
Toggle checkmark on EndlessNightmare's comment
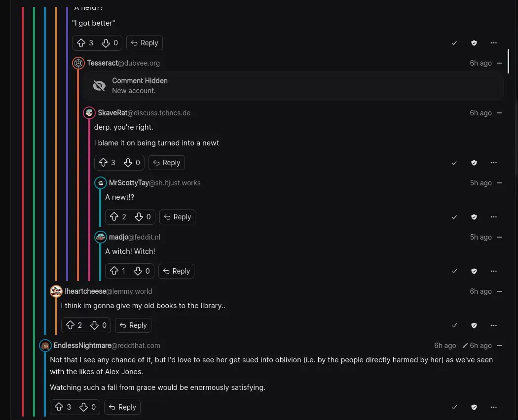[x=454, y=407]
